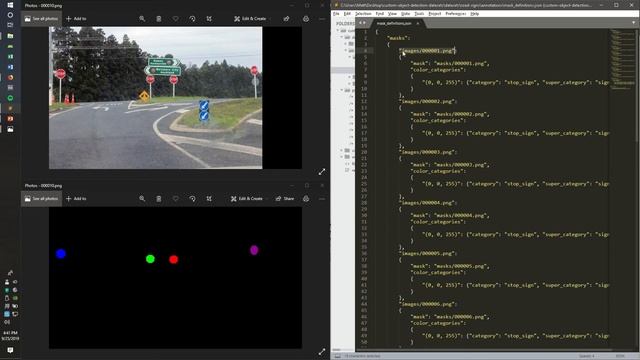640x360 pixels.
Task: Open Sublime Preferences menu
Action: (x=456, y=13)
